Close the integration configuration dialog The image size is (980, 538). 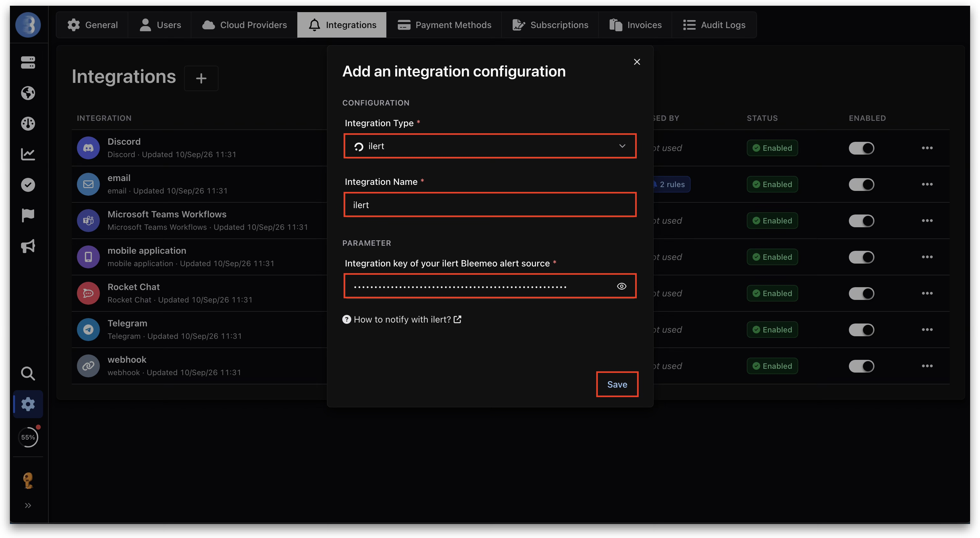[637, 62]
